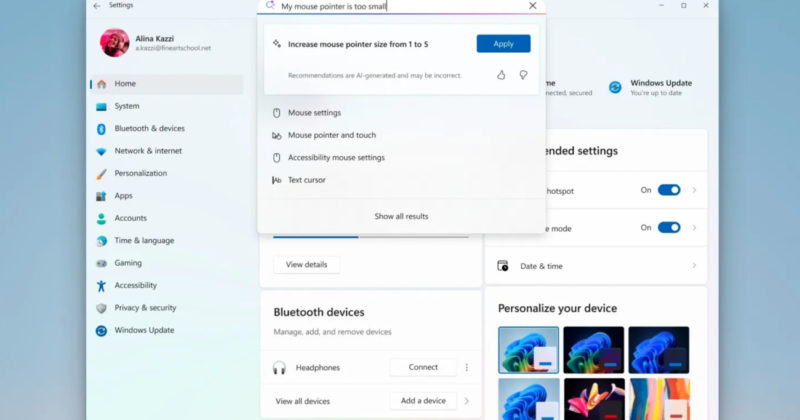The image size is (800, 420).
Task: Click Alina Kazzi's profile picture
Action: (114, 42)
